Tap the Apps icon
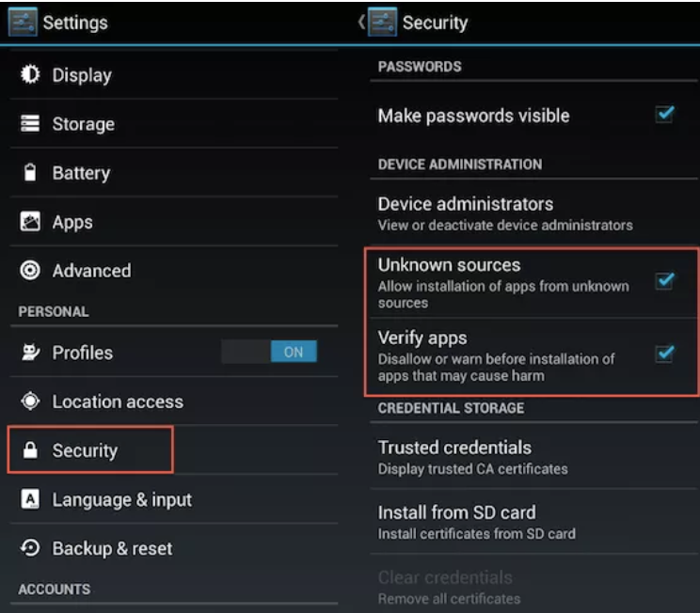700x613 pixels. 30,222
